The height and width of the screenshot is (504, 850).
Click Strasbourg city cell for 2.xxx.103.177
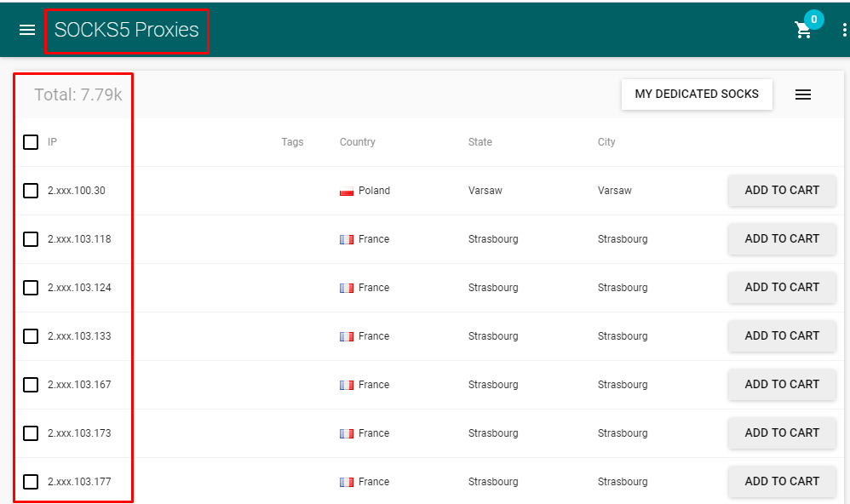point(623,482)
